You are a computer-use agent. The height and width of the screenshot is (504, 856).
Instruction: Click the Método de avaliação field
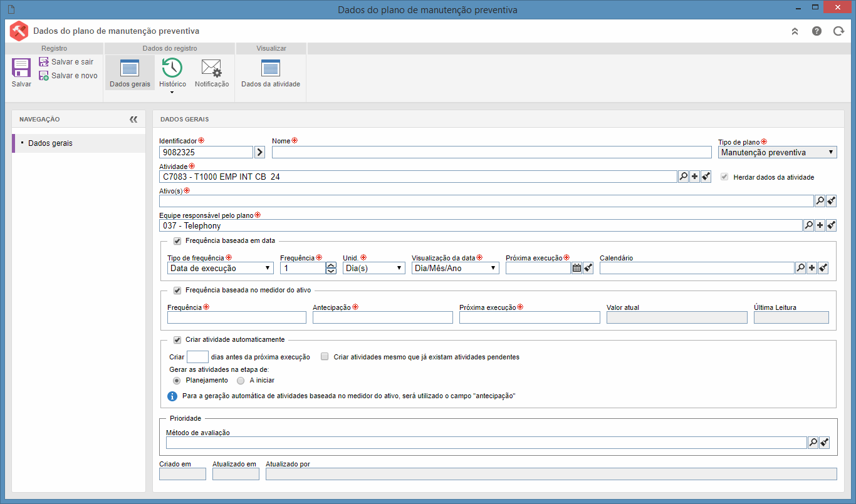[486, 443]
